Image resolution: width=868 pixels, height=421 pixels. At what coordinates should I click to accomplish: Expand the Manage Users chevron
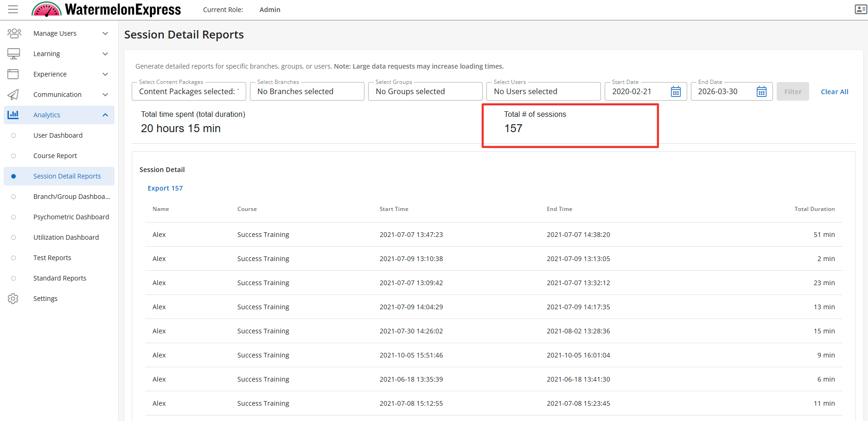pos(105,33)
